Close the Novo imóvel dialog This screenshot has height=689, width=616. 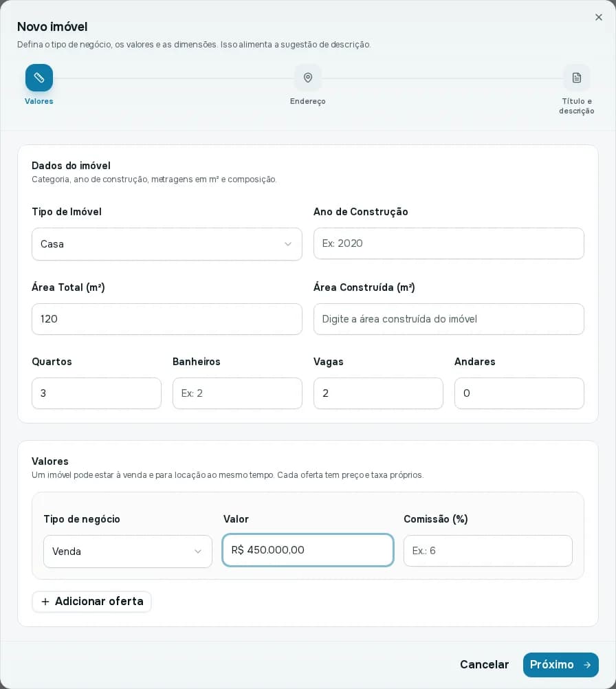point(598,17)
